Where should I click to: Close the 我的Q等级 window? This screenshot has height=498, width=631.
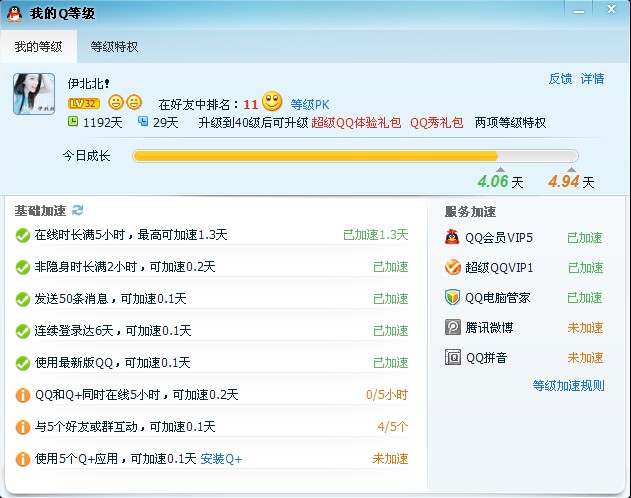coord(611,9)
